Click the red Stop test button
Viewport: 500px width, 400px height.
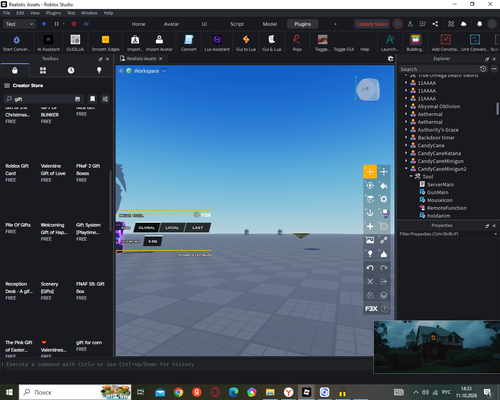(x=74, y=24)
